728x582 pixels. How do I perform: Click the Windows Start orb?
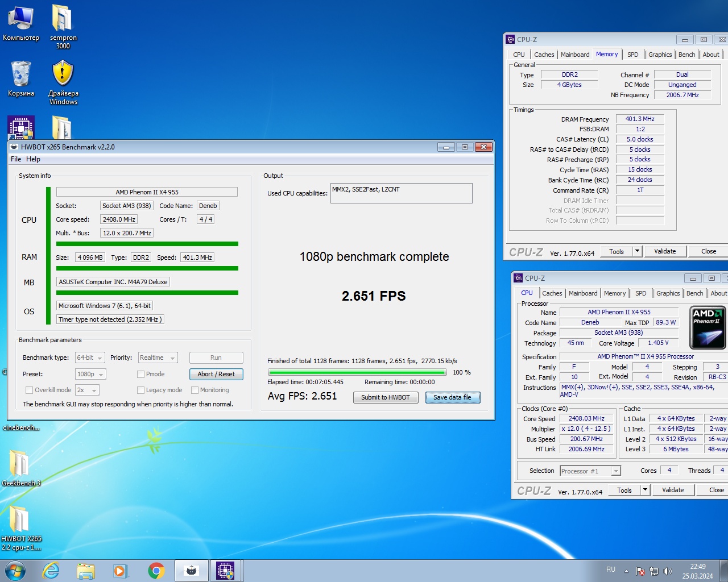click(15, 571)
